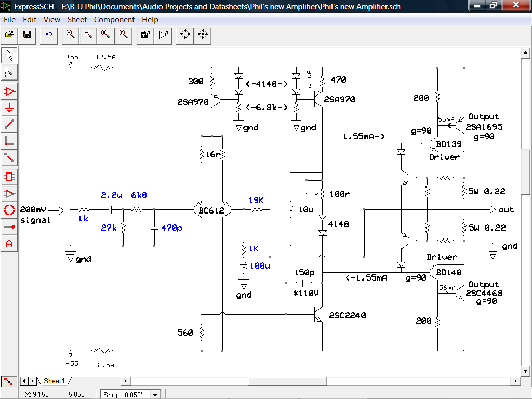
Task: Select the 2SC2240 transistor label
Action: click(x=348, y=315)
